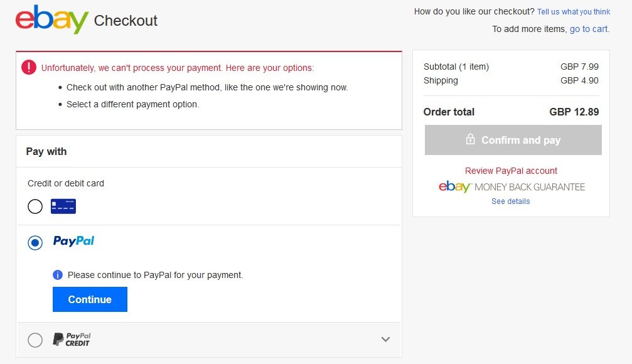This screenshot has width=632, height=364.
Task: Click the Confirm and pay button
Action: click(513, 140)
